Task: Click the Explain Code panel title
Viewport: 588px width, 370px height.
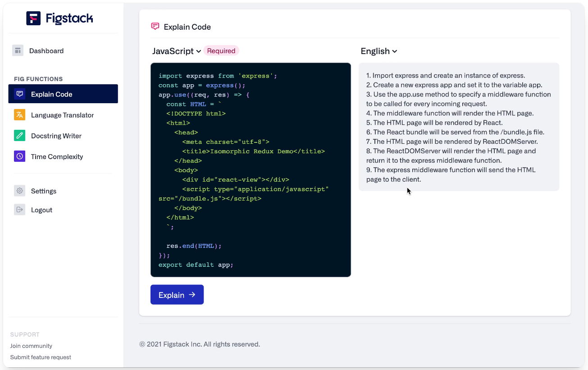Action: pyautogui.click(x=187, y=27)
